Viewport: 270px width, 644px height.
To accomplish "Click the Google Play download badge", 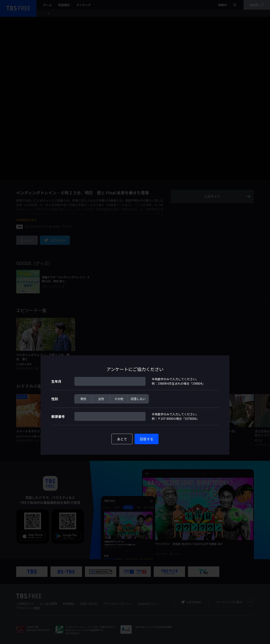I will pos(68,536).
